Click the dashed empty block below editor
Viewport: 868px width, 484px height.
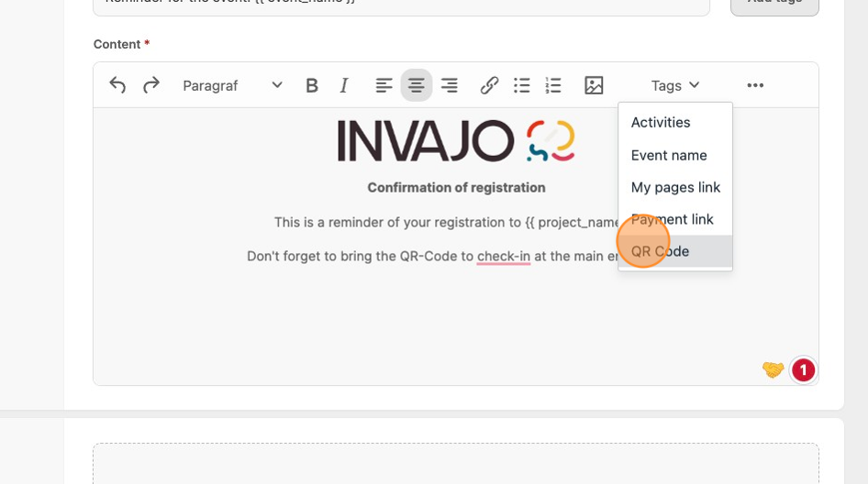tap(456, 463)
